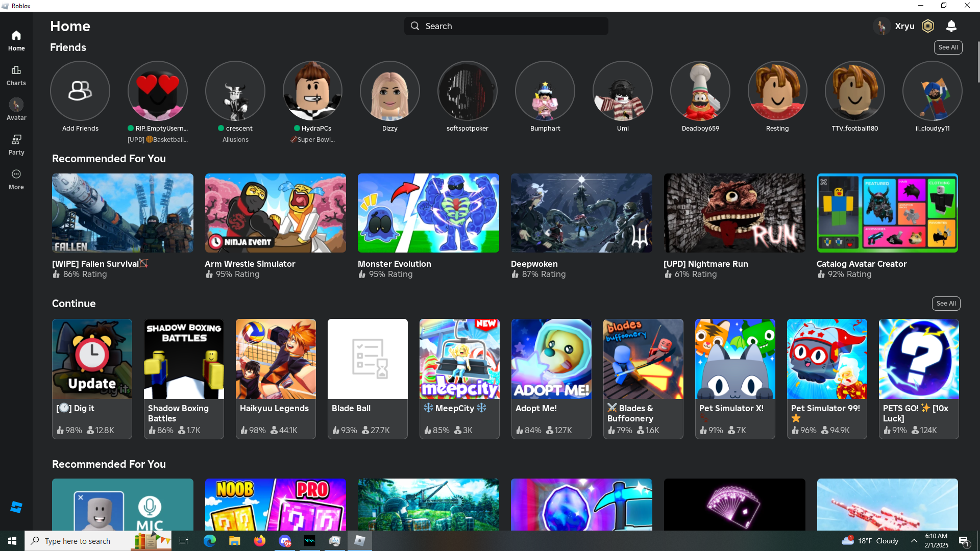Open the notifications bell
Viewport: 980px width, 551px height.
coord(951,26)
